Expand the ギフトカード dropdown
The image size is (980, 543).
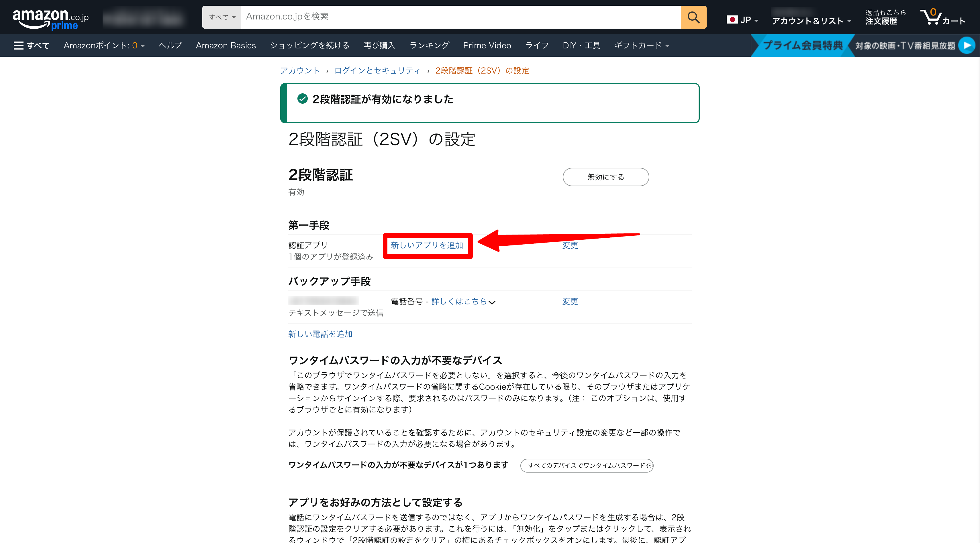641,46
